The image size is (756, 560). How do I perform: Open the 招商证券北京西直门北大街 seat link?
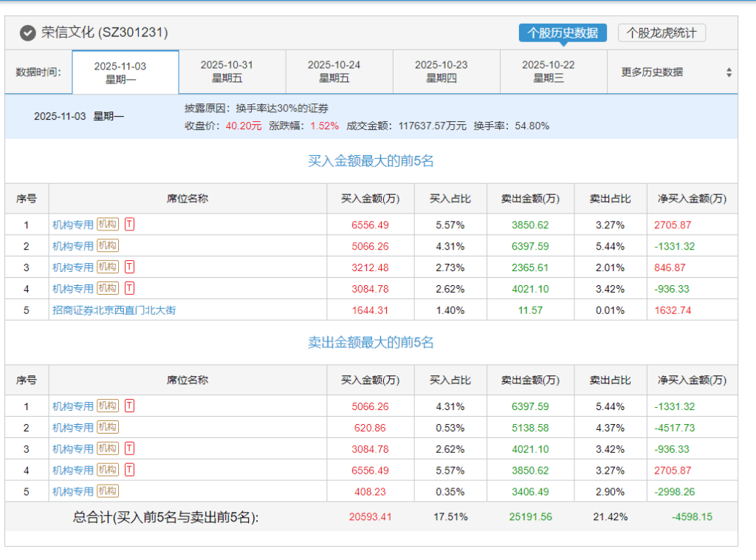click(114, 310)
